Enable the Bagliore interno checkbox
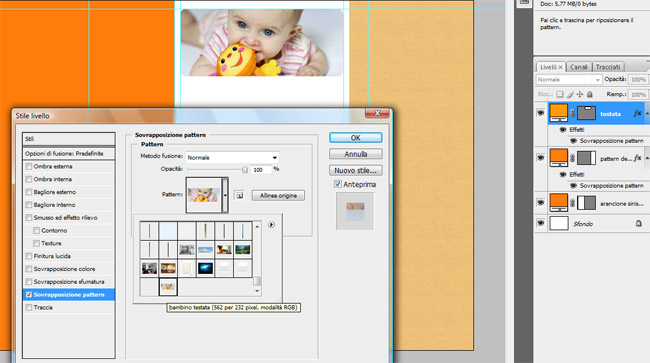The image size is (650, 363). [x=29, y=205]
